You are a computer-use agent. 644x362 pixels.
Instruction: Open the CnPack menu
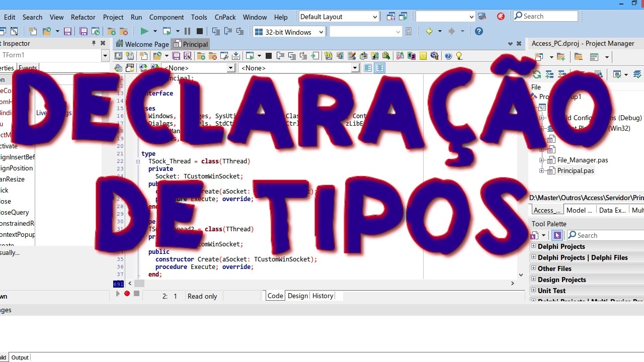tap(225, 17)
